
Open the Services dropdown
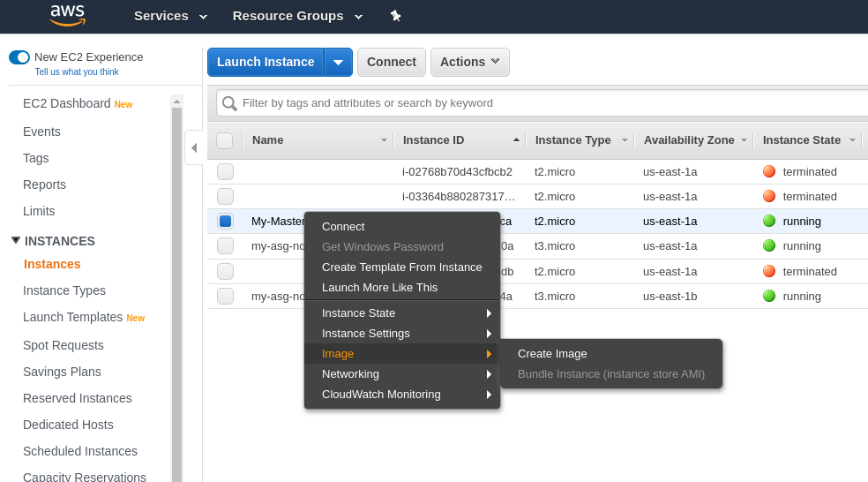(170, 16)
